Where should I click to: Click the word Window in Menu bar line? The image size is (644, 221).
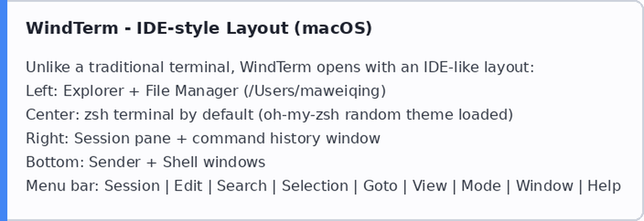point(544,186)
